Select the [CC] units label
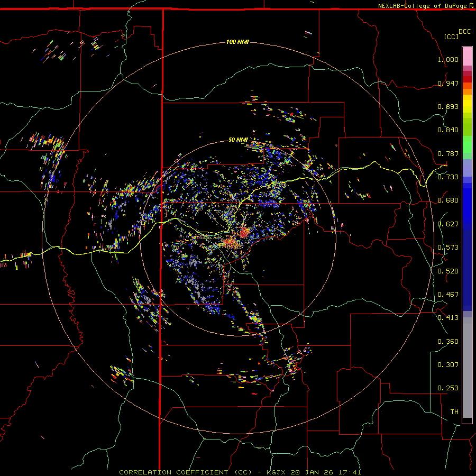476x476 pixels. click(x=452, y=36)
